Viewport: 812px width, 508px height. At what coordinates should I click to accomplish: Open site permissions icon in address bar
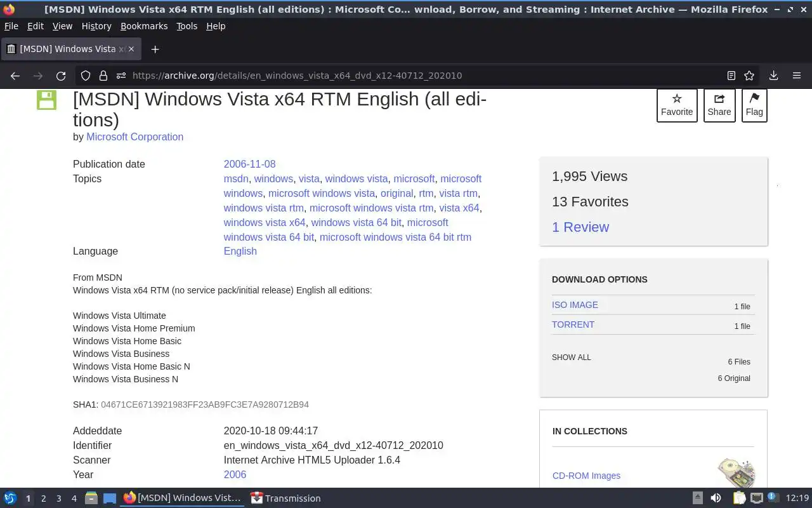(121, 76)
